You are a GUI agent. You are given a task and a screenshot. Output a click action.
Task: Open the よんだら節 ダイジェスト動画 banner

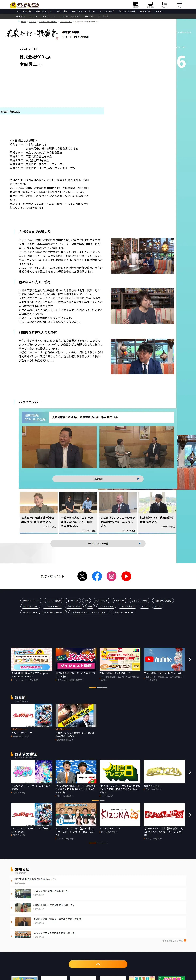click(76, 659)
